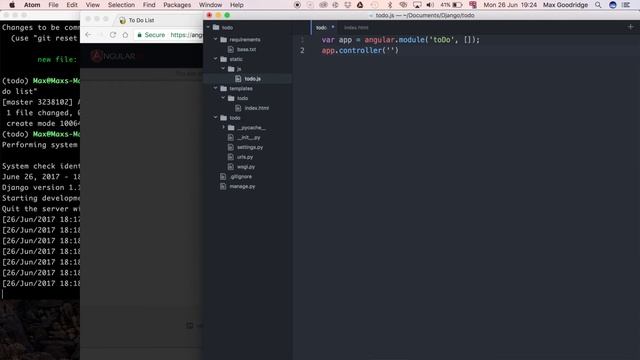Open the Selection menu
Screen dimensions: 640x360
click(121, 5)
